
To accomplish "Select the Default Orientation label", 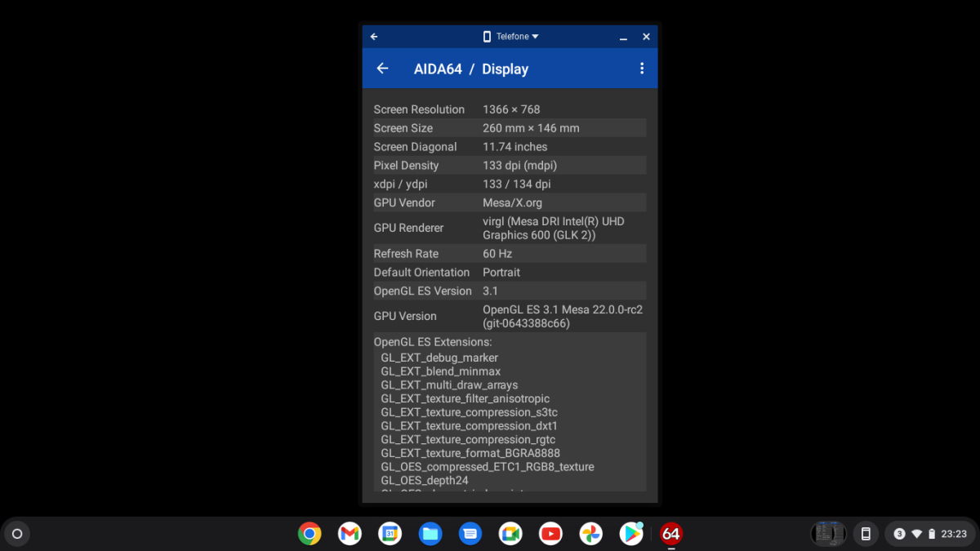I will tap(422, 273).
